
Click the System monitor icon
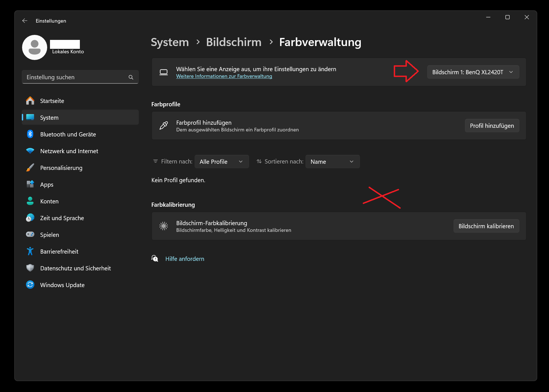[x=30, y=117]
